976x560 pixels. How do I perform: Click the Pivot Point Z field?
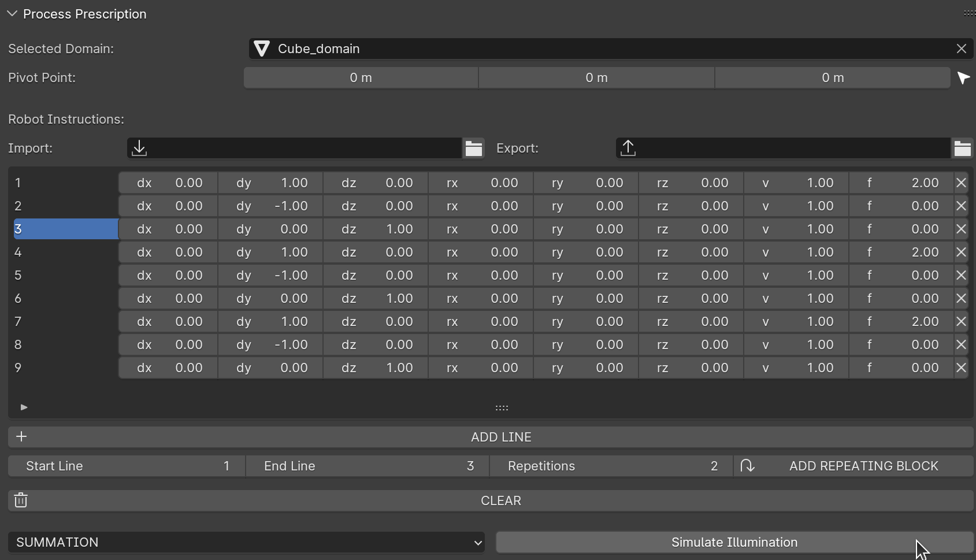pyautogui.click(x=833, y=78)
